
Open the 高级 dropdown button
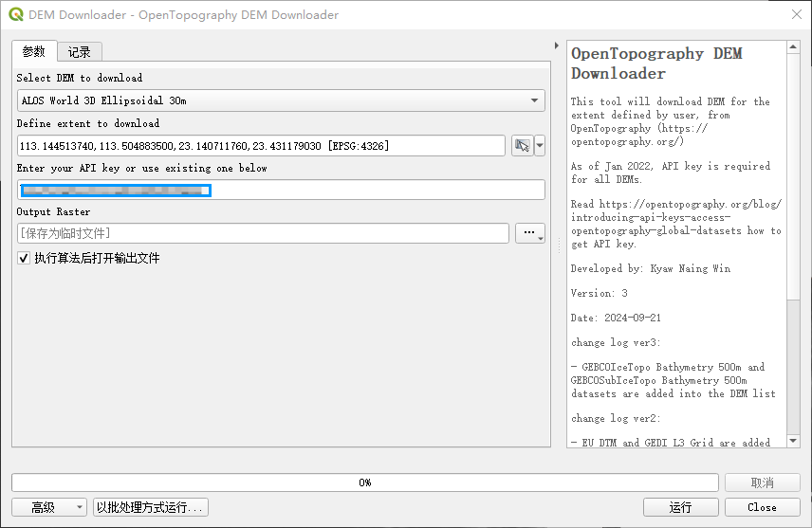pos(49,507)
